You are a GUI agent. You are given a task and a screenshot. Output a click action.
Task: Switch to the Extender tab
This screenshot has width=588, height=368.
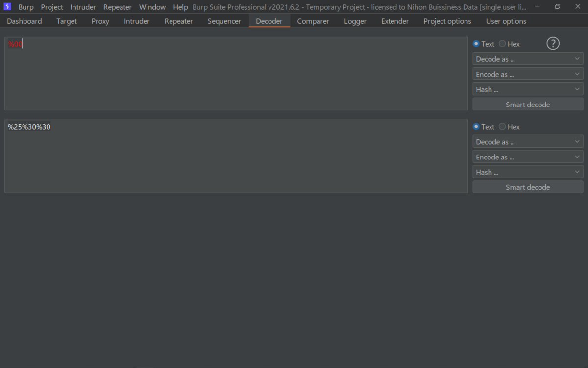tap(395, 21)
